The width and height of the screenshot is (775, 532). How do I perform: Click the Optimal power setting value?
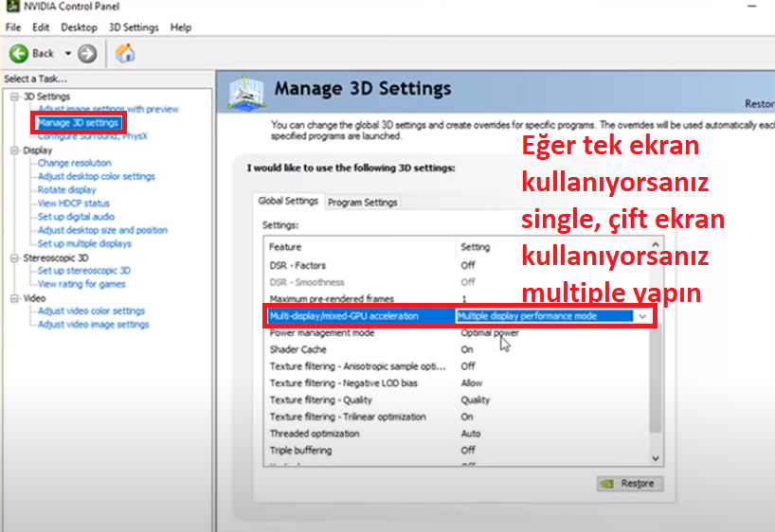pyautogui.click(x=489, y=333)
